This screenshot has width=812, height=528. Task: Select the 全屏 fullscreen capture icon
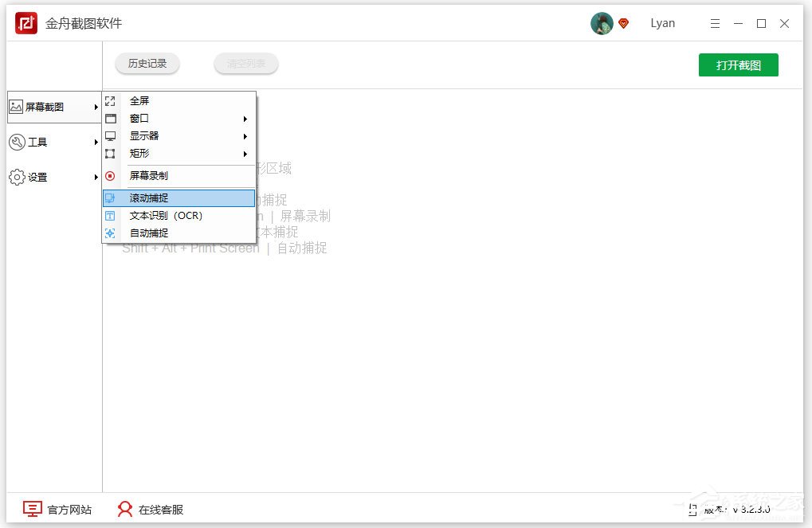pos(110,100)
